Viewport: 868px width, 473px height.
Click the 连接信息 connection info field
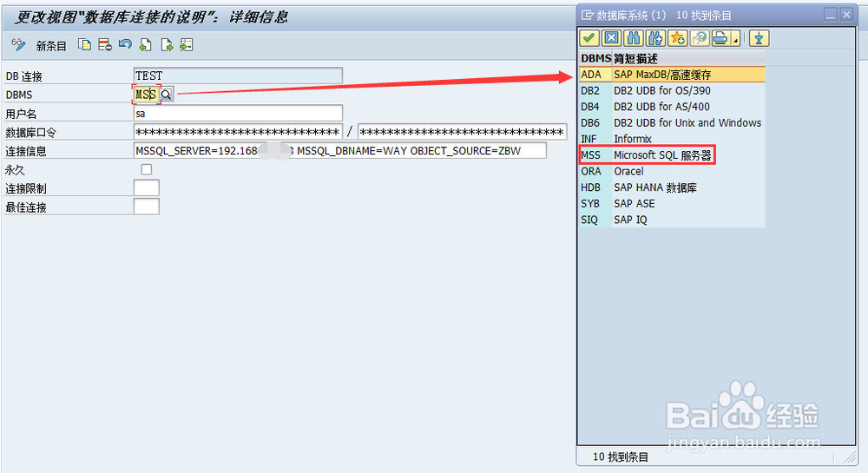click(340, 150)
